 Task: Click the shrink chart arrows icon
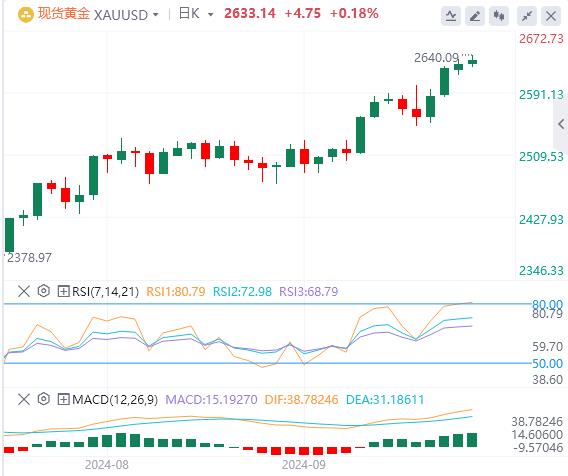[527, 16]
